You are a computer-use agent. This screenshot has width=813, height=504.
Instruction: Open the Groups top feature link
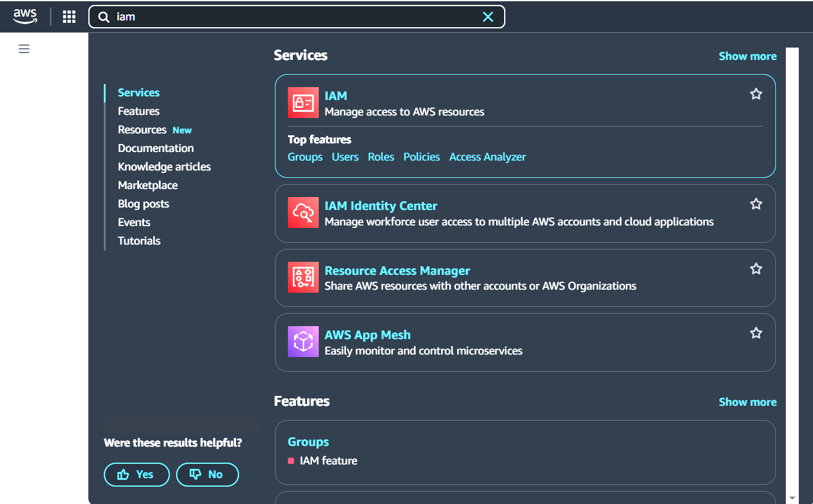point(305,157)
